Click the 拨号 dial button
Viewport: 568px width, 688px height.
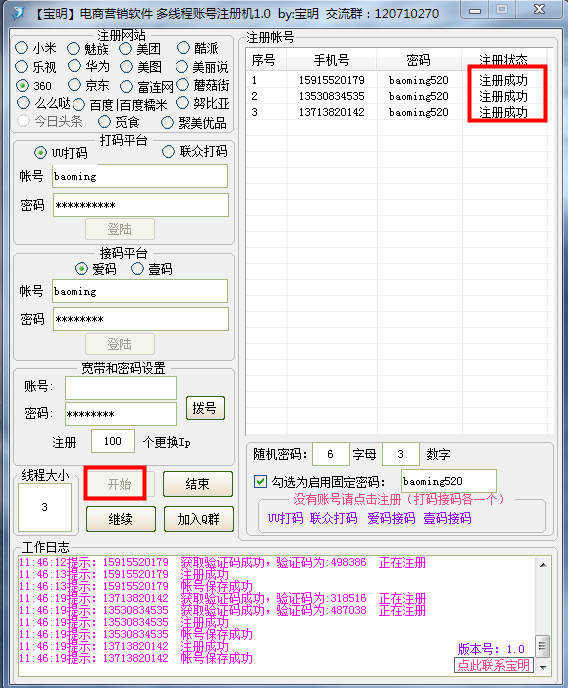click(205, 408)
